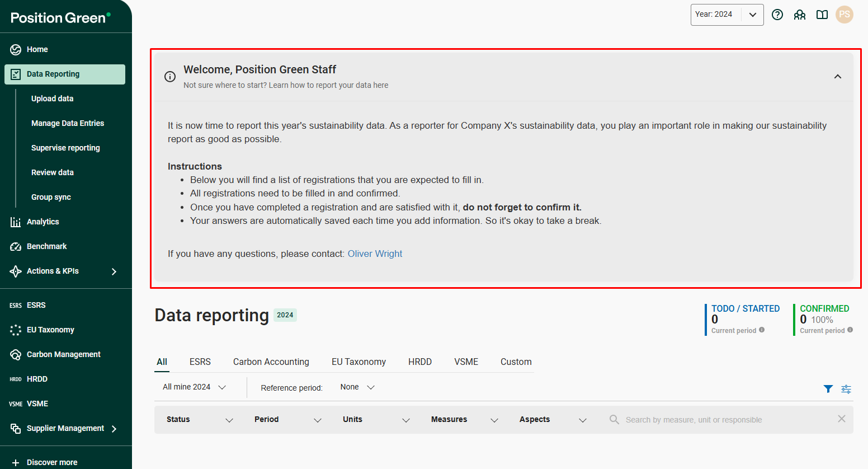Switch to the EU Taxonomy tab
This screenshot has height=469, width=868.
point(359,362)
